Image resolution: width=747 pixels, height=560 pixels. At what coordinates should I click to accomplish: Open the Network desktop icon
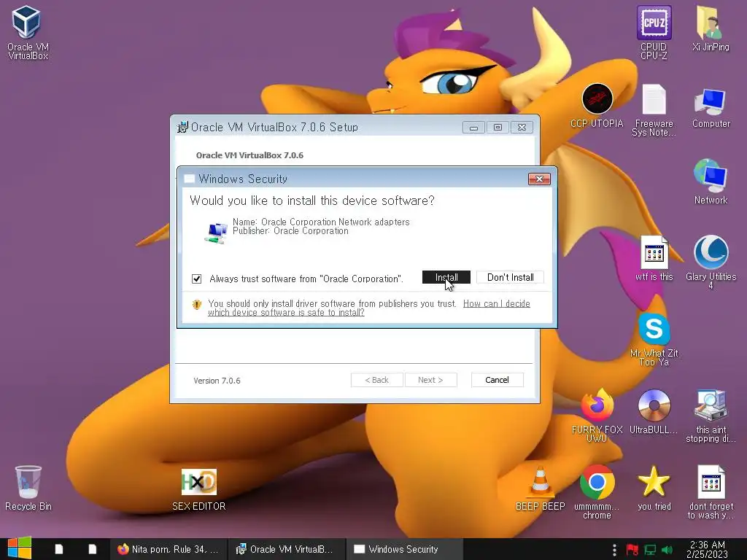(x=711, y=182)
